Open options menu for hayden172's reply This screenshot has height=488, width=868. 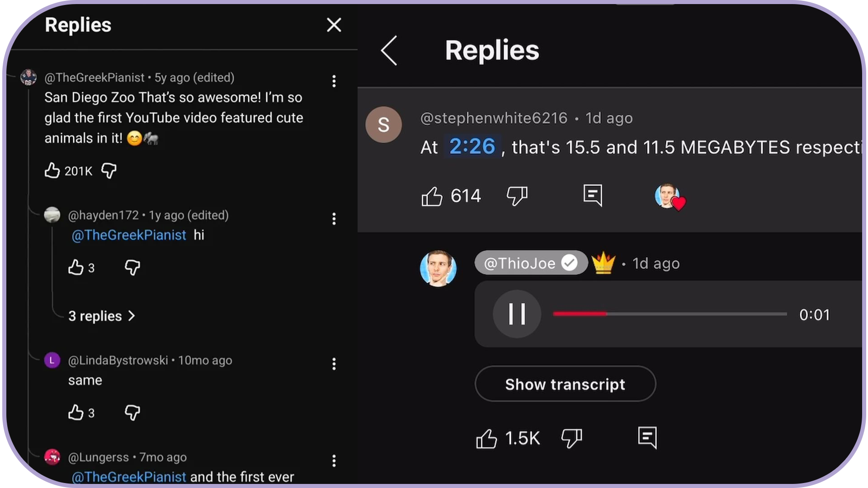pyautogui.click(x=334, y=219)
